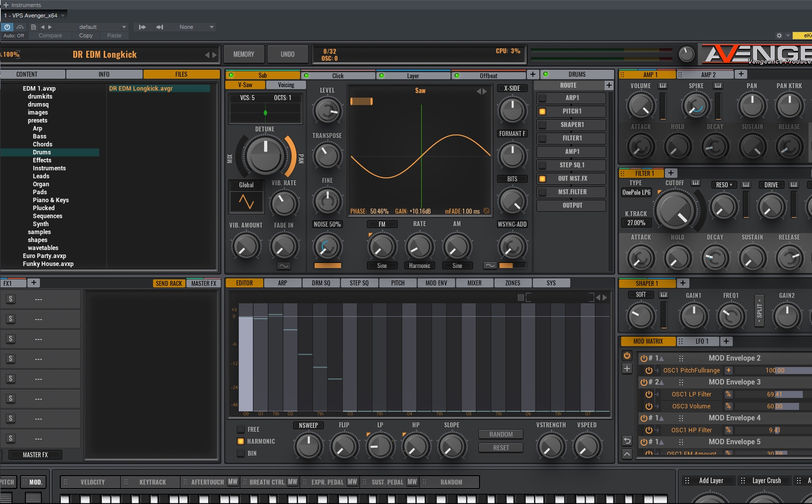Solo the first FX rack slot
812x504 pixels.
point(10,299)
